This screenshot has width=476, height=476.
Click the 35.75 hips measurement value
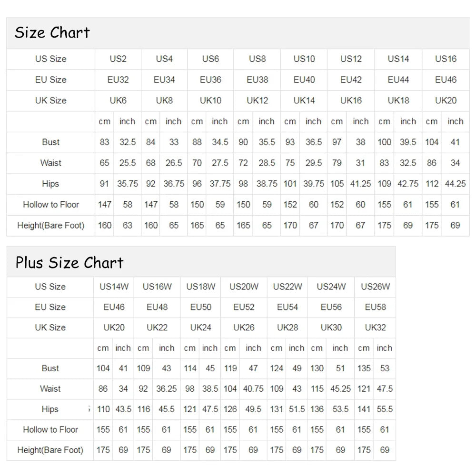(127, 184)
